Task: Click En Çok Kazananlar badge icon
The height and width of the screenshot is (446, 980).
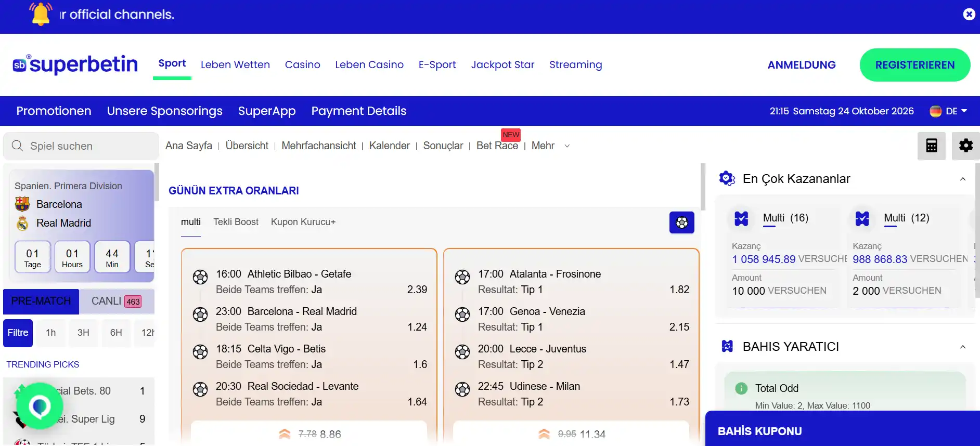Action: (727, 178)
